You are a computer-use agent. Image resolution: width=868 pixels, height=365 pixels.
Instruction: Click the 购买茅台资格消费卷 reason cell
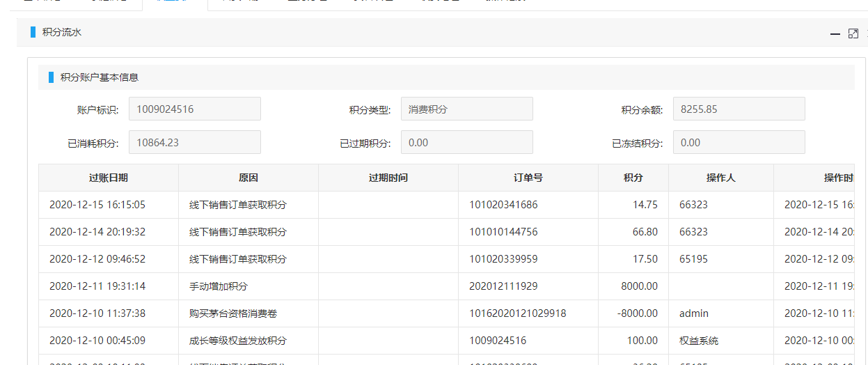tap(233, 313)
